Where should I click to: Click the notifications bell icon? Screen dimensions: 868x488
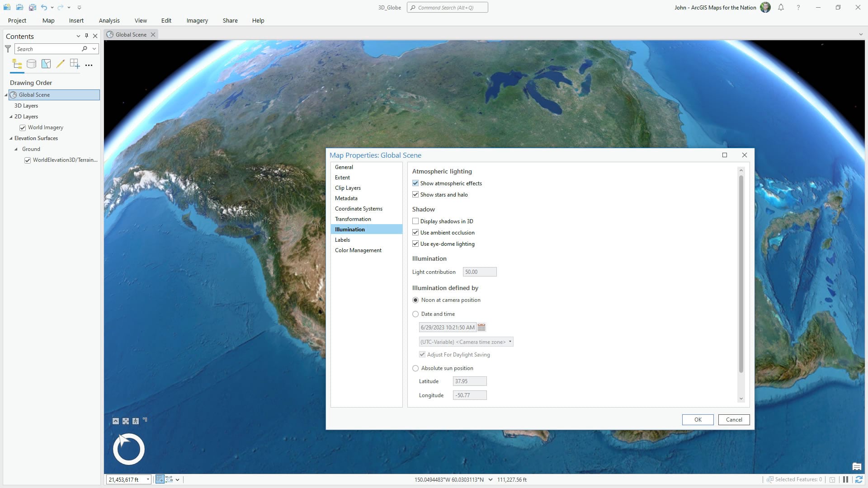tap(781, 7)
